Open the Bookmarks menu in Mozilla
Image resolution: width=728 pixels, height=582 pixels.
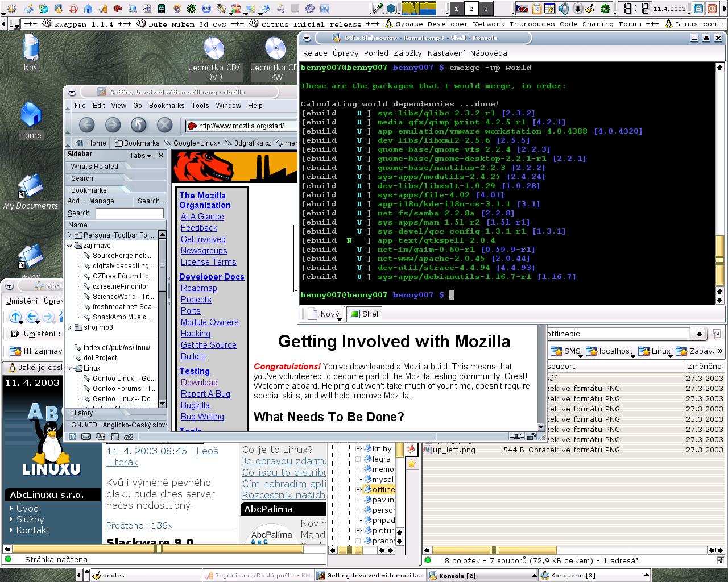[x=167, y=106]
